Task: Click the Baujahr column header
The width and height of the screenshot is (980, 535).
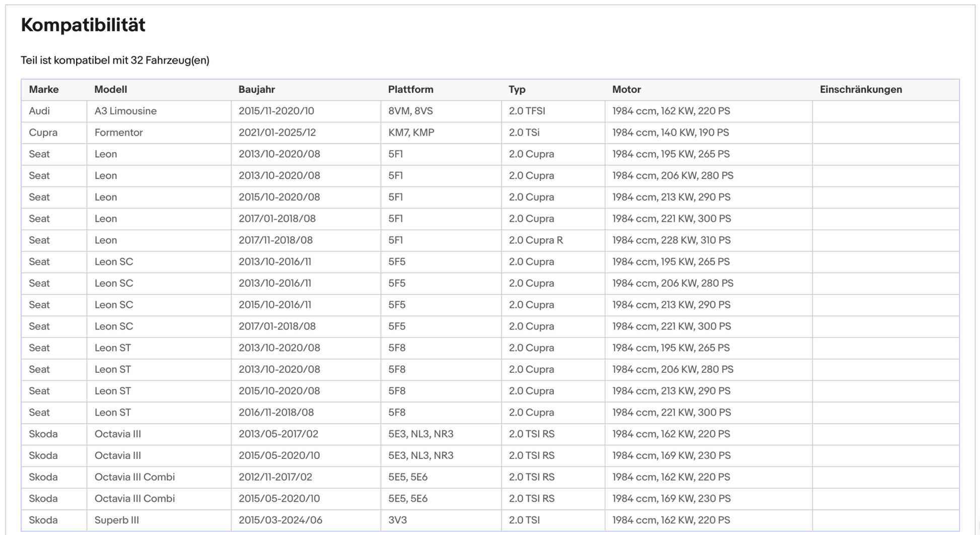Action: click(x=256, y=90)
